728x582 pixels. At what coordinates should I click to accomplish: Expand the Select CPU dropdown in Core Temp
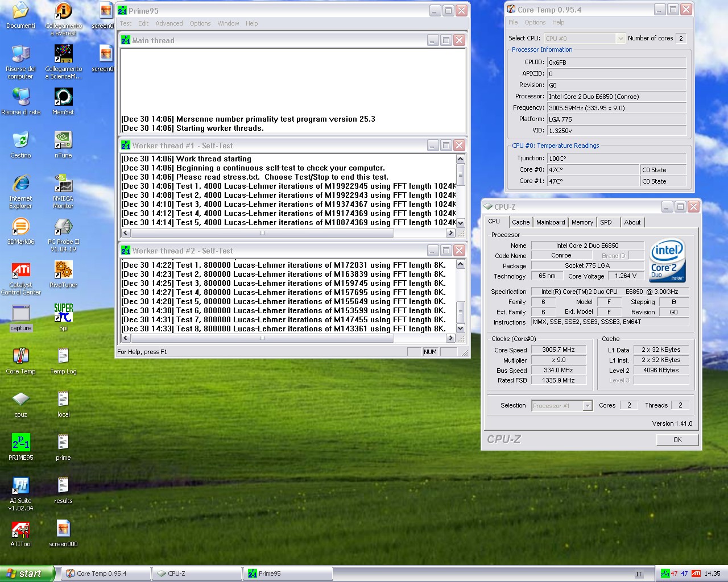click(x=620, y=38)
